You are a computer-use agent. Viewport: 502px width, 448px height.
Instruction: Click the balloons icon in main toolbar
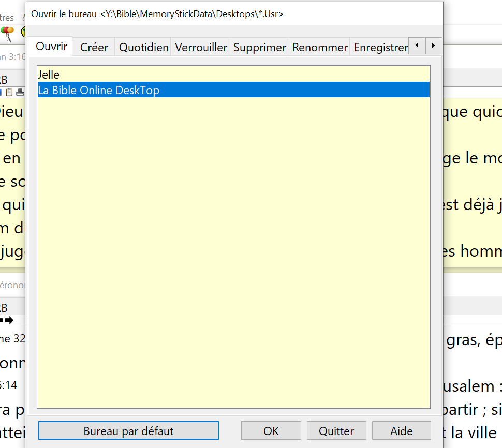point(7,34)
